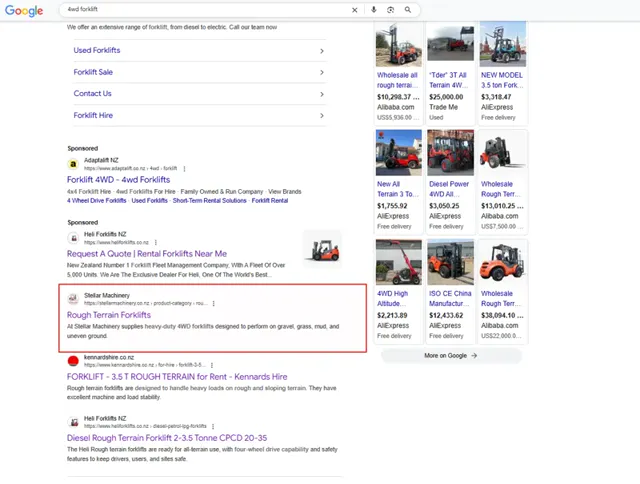Open the Heli Forklifts NZ ad options menu
This screenshot has width=640, height=484.
[156, 242]
